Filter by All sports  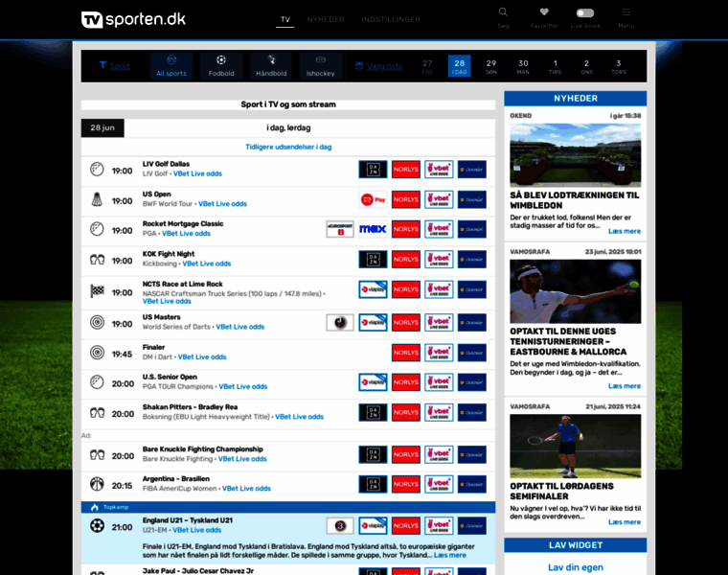pos(171,66)
